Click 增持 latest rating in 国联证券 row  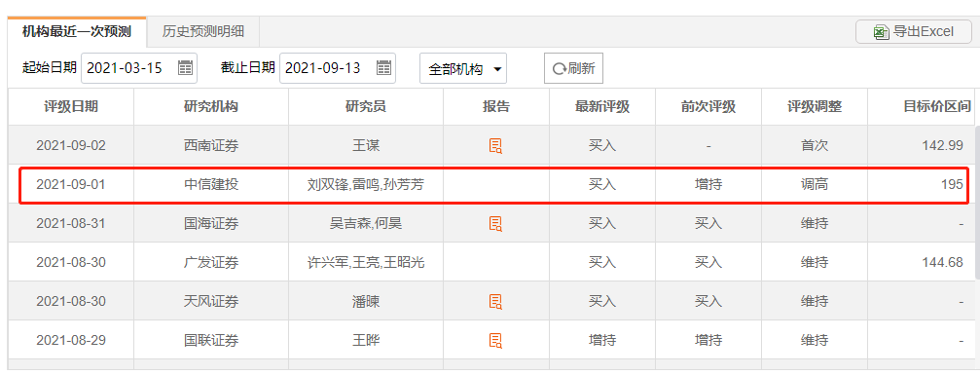602,341
